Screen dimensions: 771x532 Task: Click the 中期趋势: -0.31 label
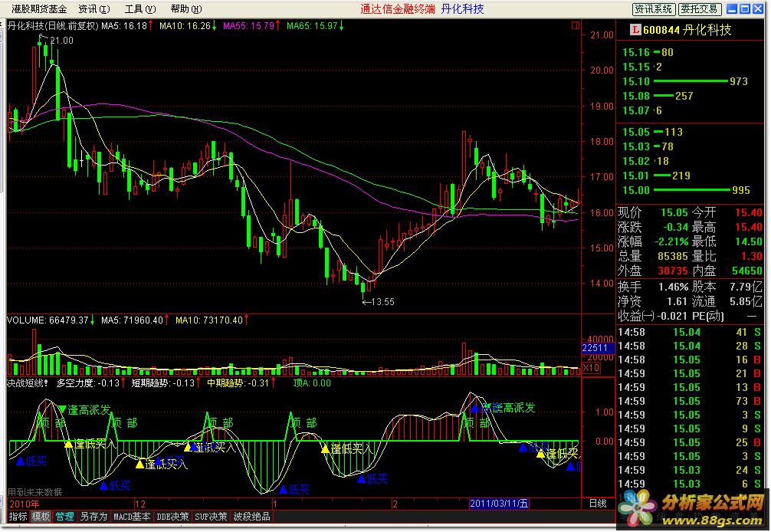238,383
